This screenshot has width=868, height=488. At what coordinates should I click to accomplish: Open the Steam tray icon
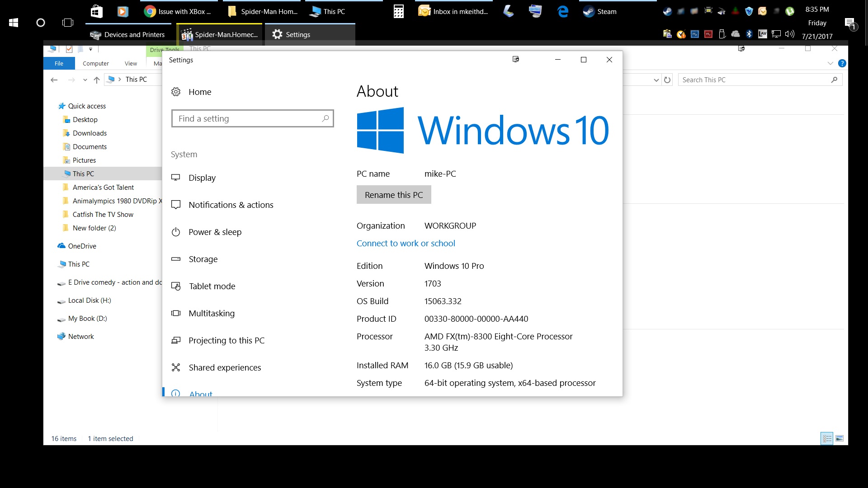(x=667, y=11)
